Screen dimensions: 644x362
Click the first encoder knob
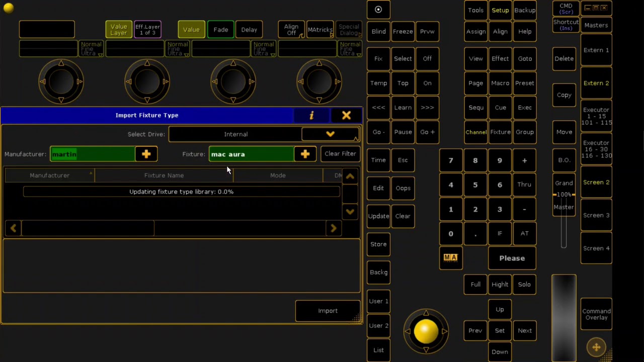(61, 81)
